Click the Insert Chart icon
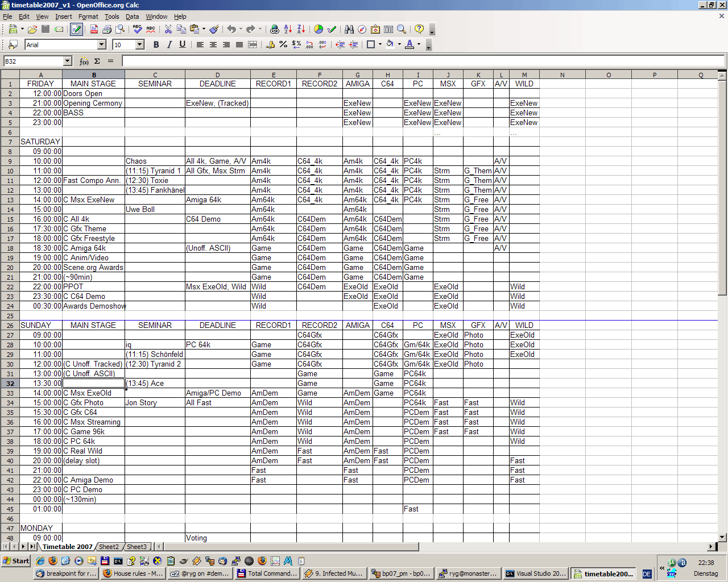This screenshot has height=582, width=728. 318,29
